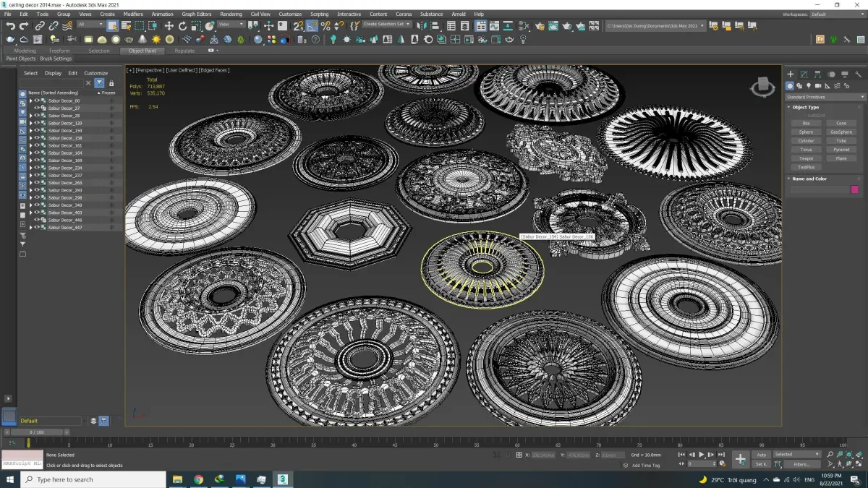Click the Redo arrow icon
Viewport: 868px width, 488px height.
tap(22, 25)
